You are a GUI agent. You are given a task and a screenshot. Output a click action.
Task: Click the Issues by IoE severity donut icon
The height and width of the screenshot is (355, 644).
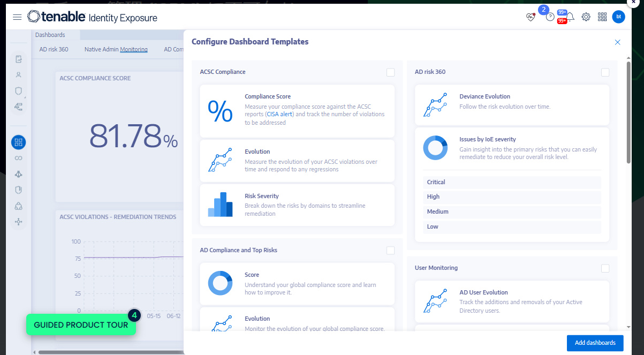(x=435, y=148)
